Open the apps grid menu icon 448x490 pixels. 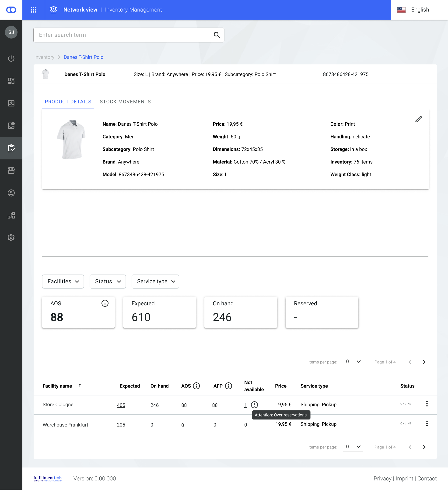click(x=34, y=10)
